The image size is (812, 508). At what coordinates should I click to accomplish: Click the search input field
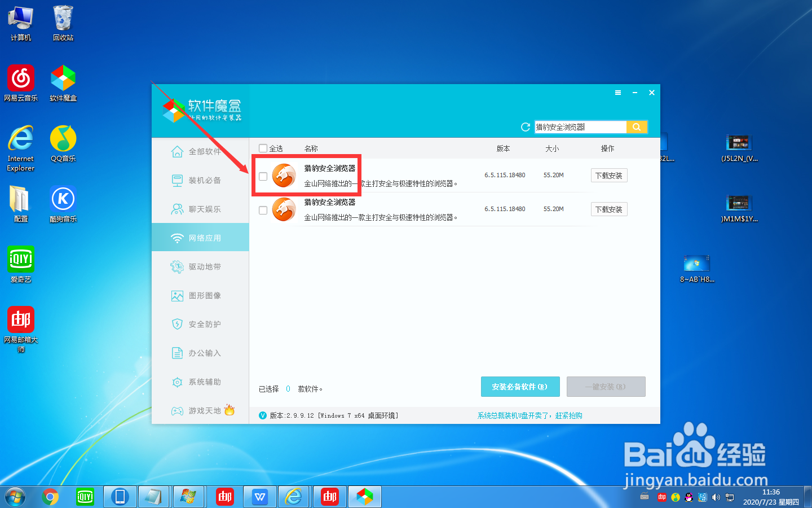click(x=580, y=127)
